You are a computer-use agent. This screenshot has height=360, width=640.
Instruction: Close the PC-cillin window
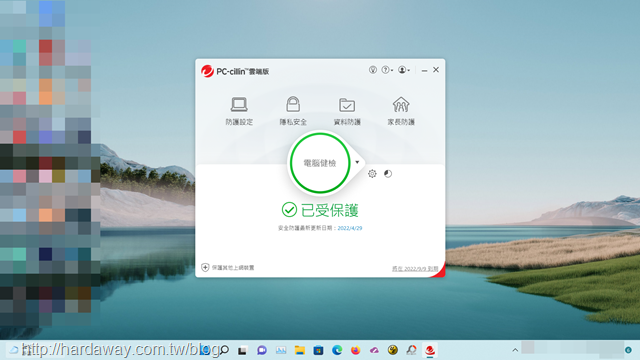(436, 70)
